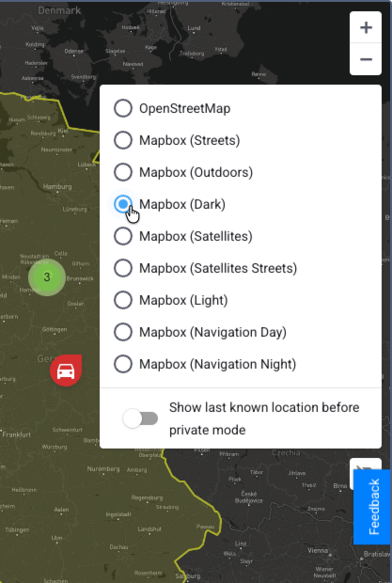
Task: Switch to Mapbox (Satellites) layer
Action: coord(123,236)
